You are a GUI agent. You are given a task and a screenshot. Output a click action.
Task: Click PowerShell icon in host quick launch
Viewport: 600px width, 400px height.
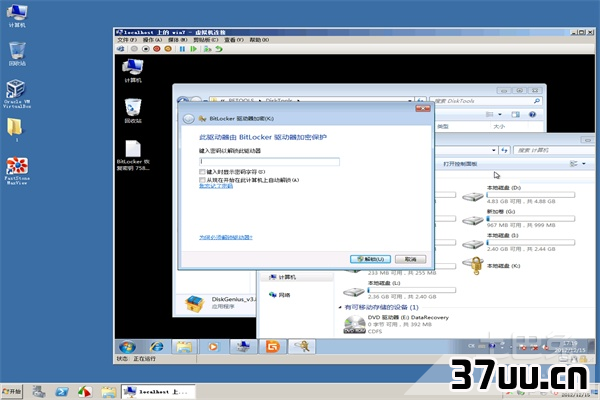[62, 392]
